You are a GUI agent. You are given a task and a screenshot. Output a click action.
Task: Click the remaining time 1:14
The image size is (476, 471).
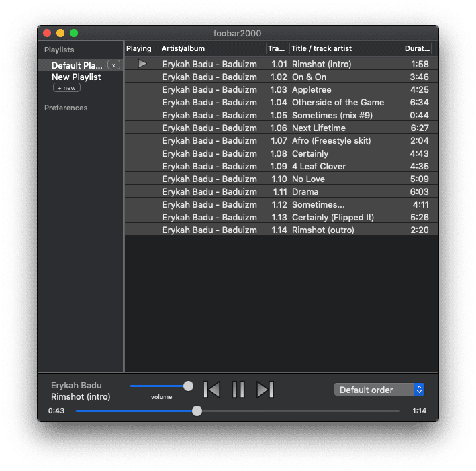(419, 411)
